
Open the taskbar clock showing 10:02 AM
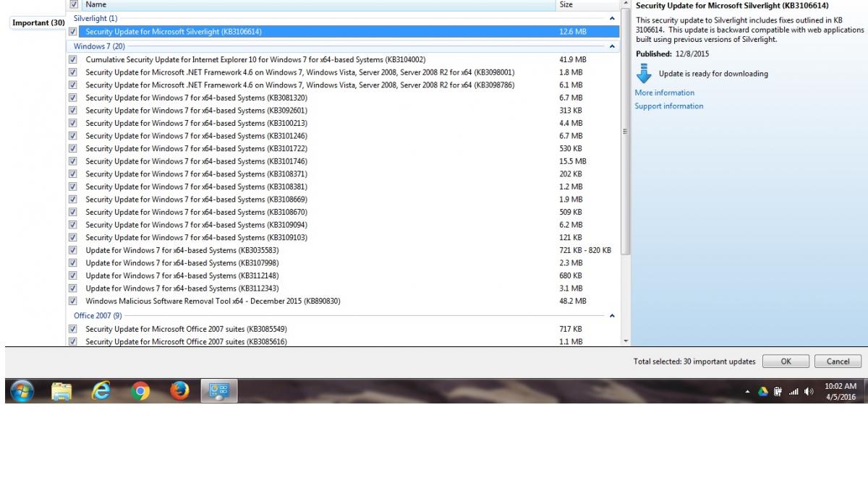pos(840,391)
